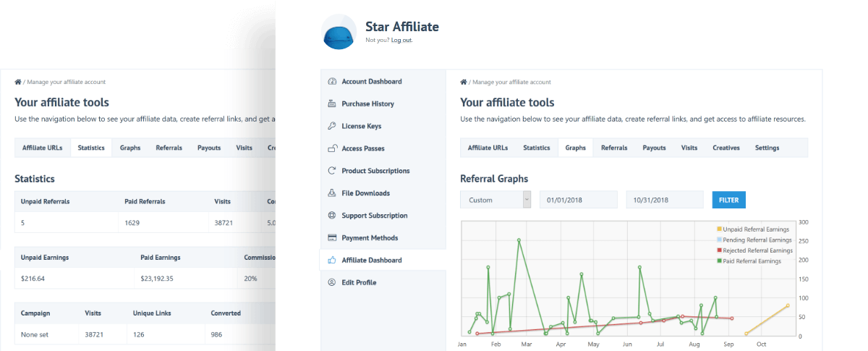The image size is (868, 351).
Task: Click the License Keys key icon
Action: [x=332, y=127]
